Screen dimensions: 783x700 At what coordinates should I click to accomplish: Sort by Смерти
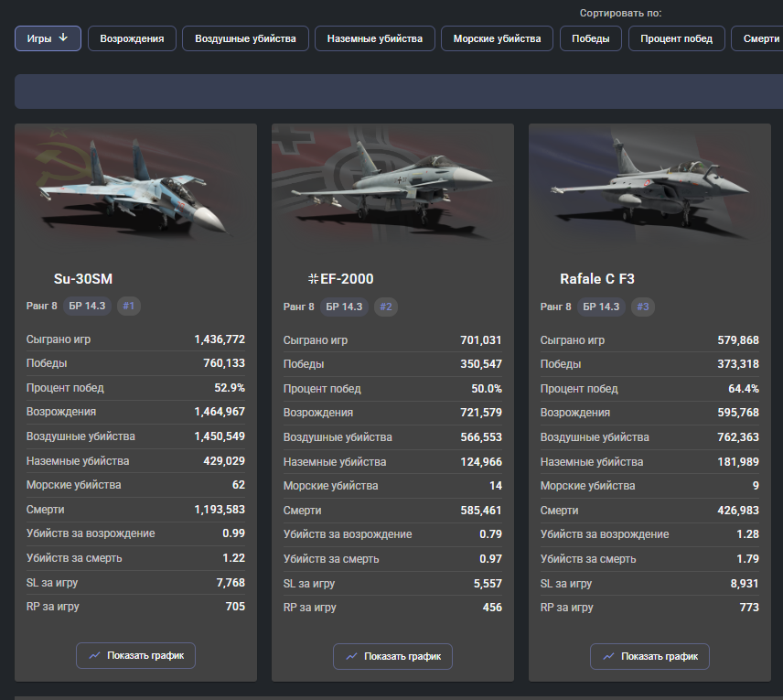[x=758, y=38]
